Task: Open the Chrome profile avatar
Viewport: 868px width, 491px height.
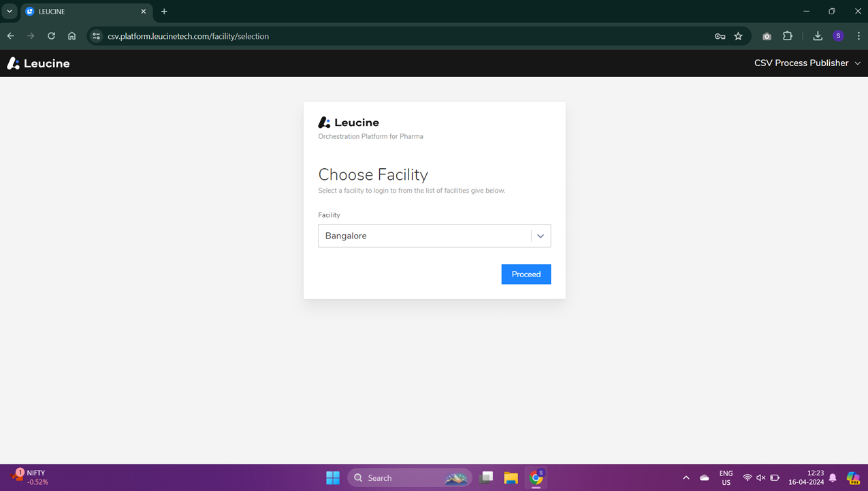Action: coord(838,36)
